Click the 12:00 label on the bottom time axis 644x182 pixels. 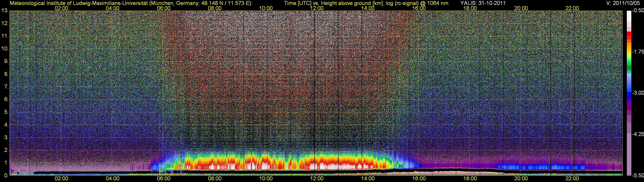(317, 179)
